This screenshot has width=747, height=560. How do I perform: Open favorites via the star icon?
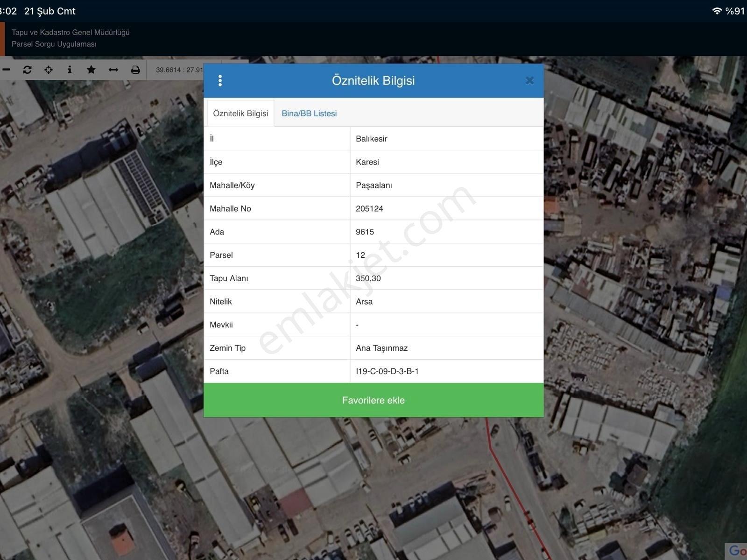tap(91, 70)
